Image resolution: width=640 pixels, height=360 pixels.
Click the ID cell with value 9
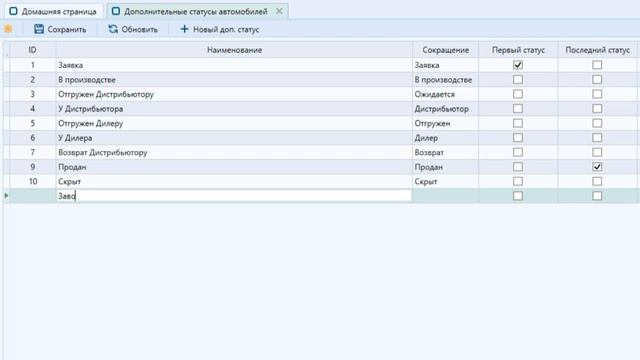(33, 167)
